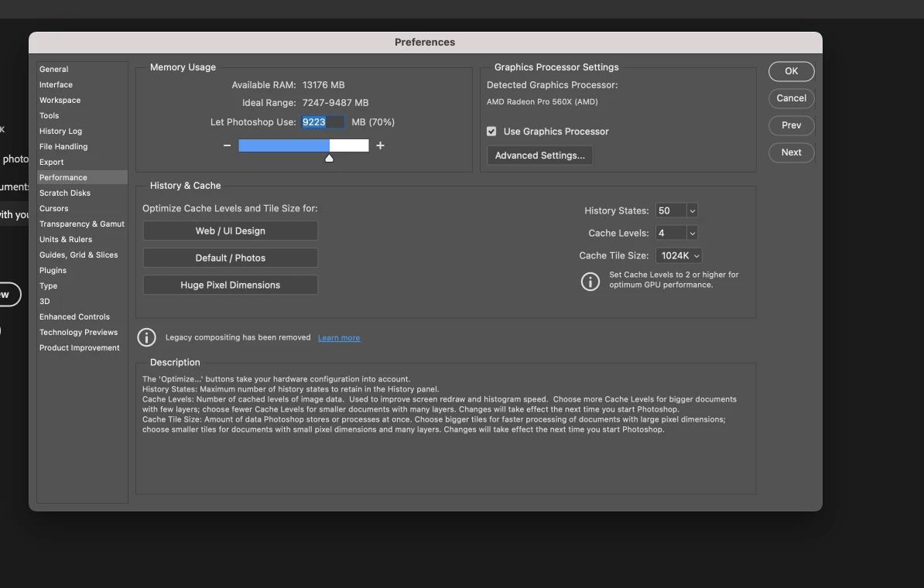Open the History States dropdown
Viewport: 924px width, 588px height.
tap(693, 211)
